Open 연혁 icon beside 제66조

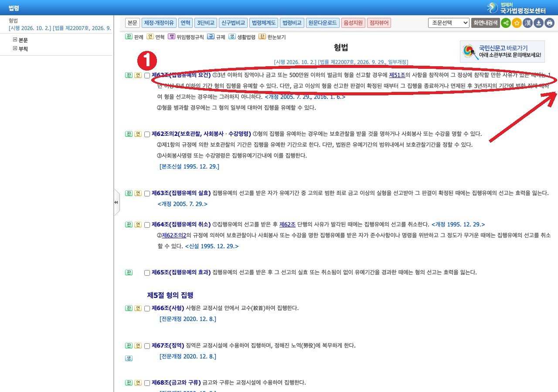138,308
